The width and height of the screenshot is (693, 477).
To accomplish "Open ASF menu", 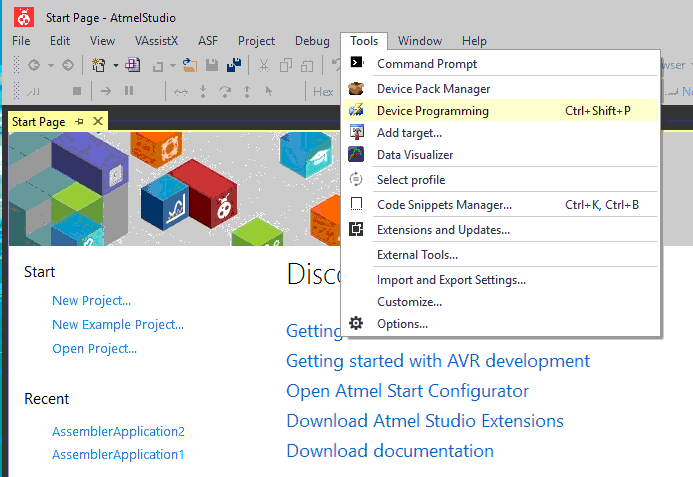I will 208,41.
